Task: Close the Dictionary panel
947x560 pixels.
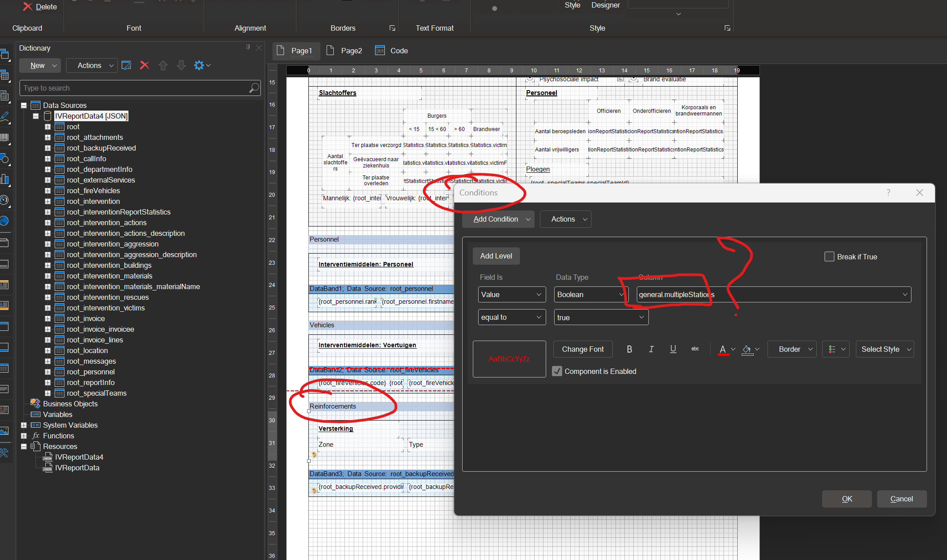Action: point(259,48)
